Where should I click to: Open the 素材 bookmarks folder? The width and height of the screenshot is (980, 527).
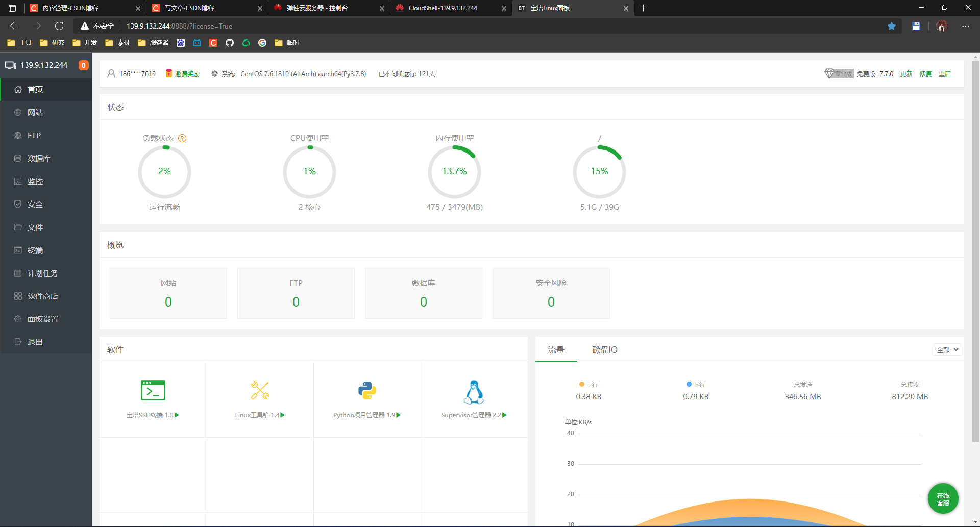[x=117, y=43]
